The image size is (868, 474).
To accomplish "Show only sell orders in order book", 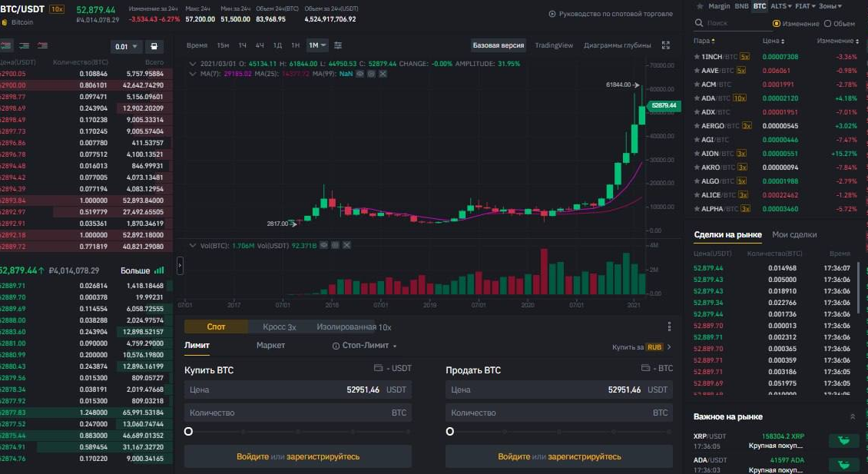I will point(43,46).
